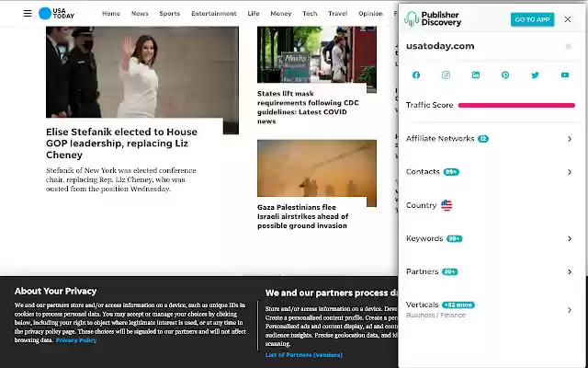Image resolution: width=588 pixels, height=368 pixels.
Task: Open the Affiliate Networks section label
Action: (x=440, y=139)
